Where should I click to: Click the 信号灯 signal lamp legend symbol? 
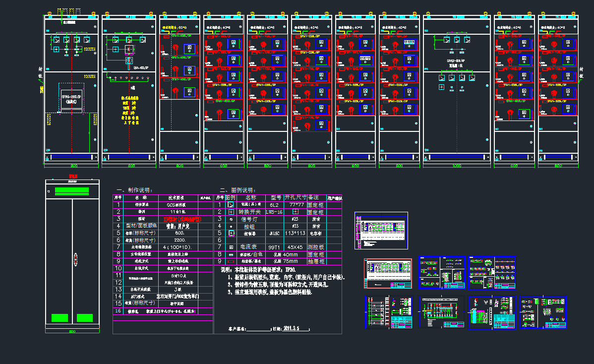[231, 219]
